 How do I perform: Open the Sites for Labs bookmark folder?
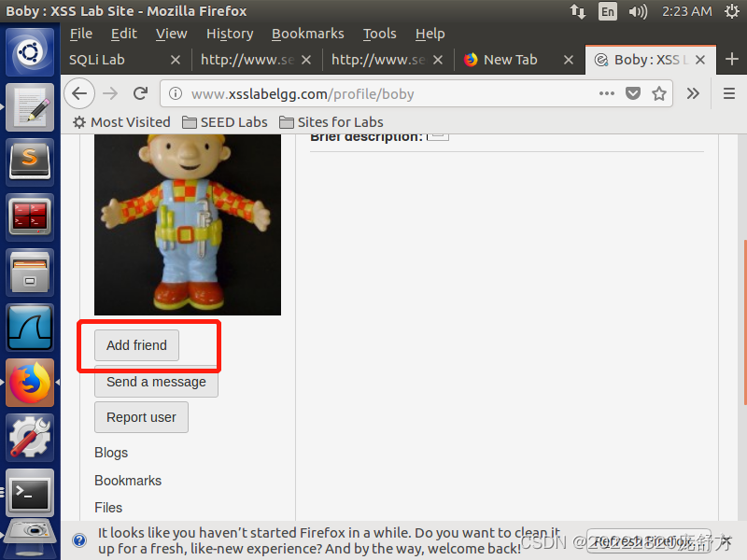331,122
